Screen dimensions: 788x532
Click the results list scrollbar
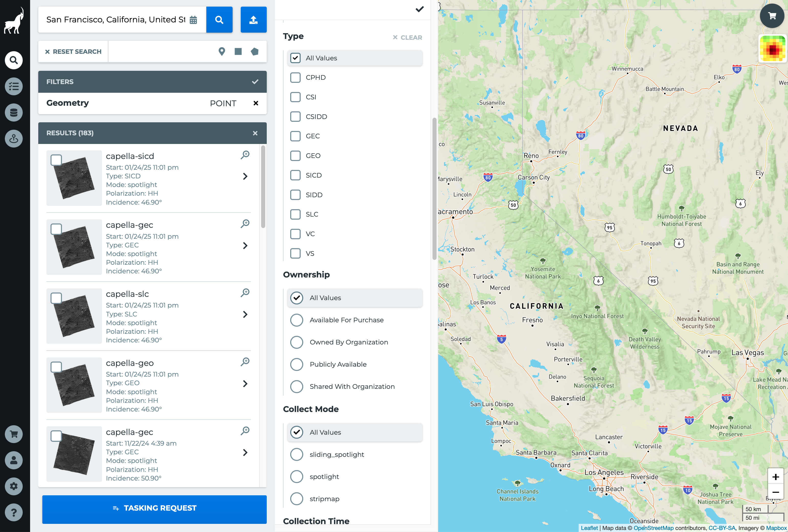click(x=263, y=187)
